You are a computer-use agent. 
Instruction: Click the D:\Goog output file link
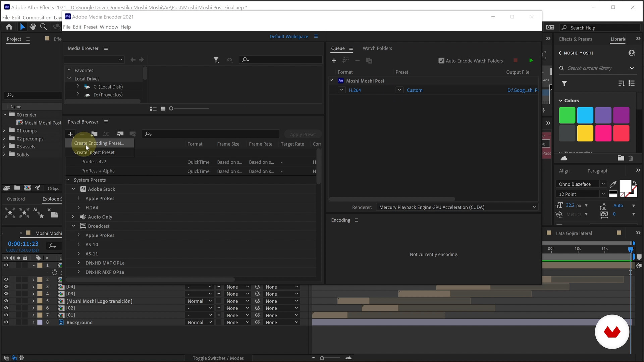click(523, 90)
